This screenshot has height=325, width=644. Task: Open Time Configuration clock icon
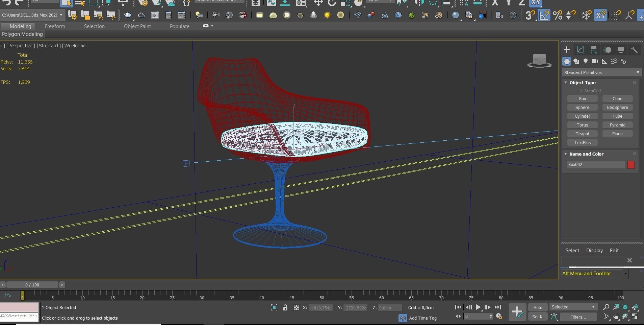(499, 317)
